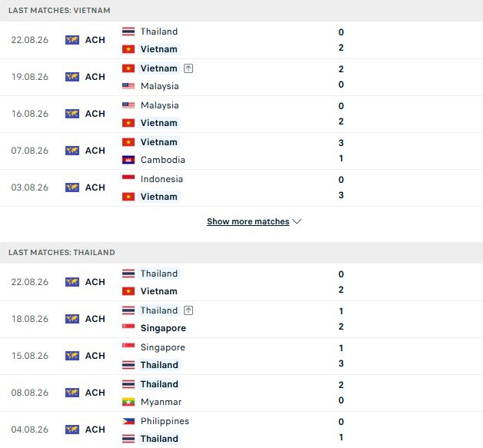The width and height of the screenshot is (483, 448).
Task: Open Singapore vs Thailand 15.08.26 match
Action: [241, 356]
